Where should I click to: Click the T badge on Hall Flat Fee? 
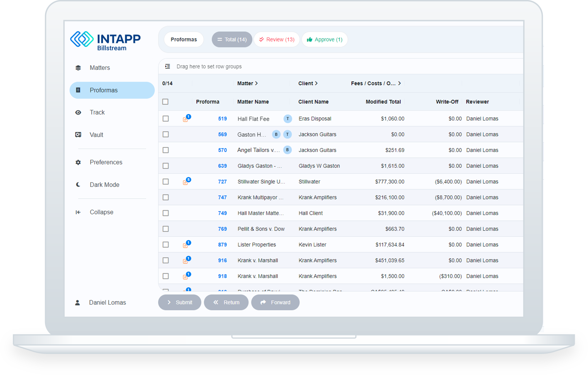coord(287,119)
